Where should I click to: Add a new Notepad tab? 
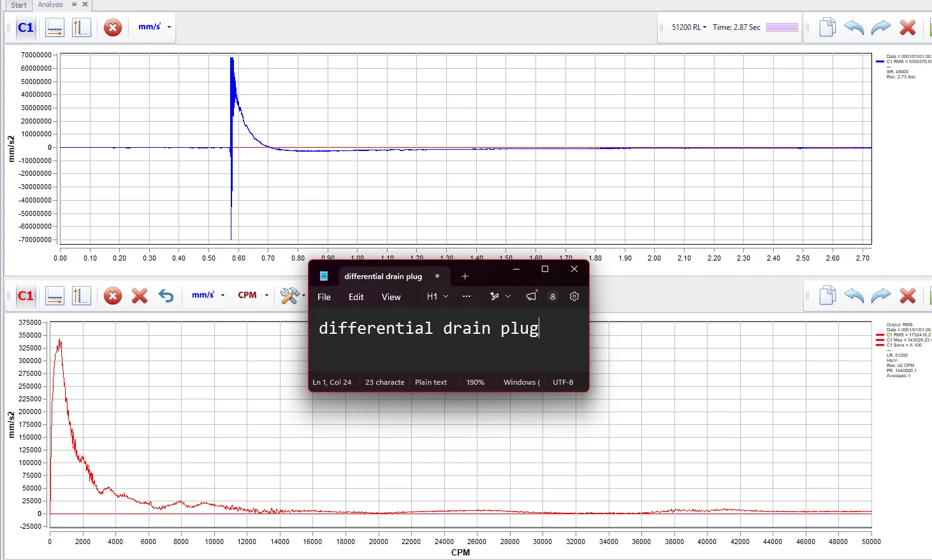point(465,276)
